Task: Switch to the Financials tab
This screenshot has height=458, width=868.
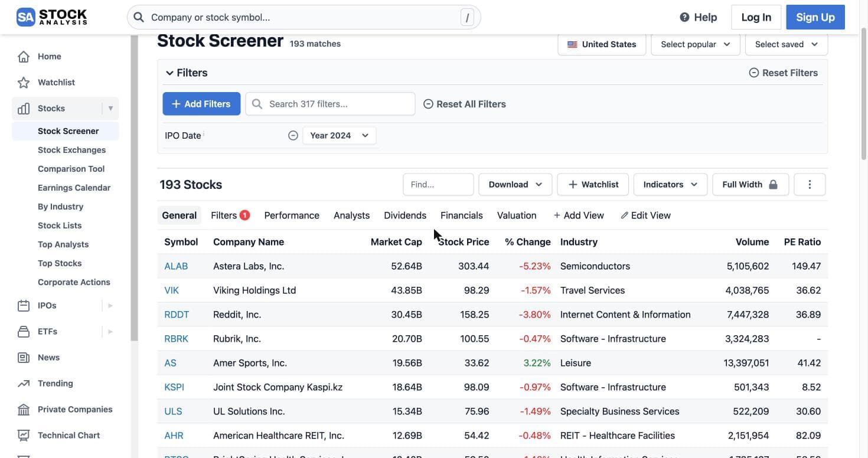Action: click(462, 215)
